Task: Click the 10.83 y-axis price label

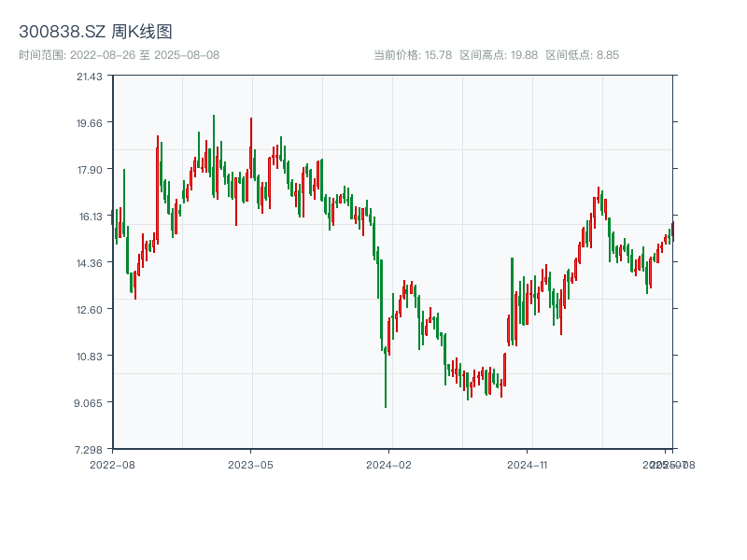Action: (x=90, y=356)
